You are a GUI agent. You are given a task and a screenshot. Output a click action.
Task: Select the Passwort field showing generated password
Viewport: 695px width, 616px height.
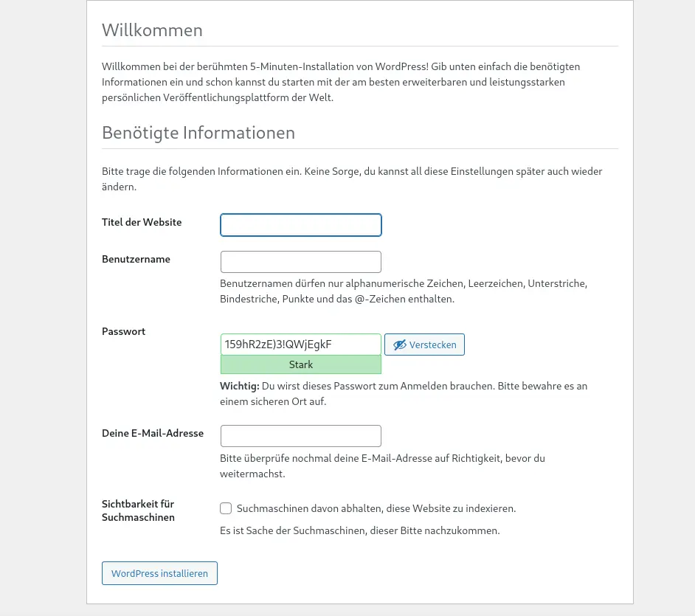(x=300, y=344)
